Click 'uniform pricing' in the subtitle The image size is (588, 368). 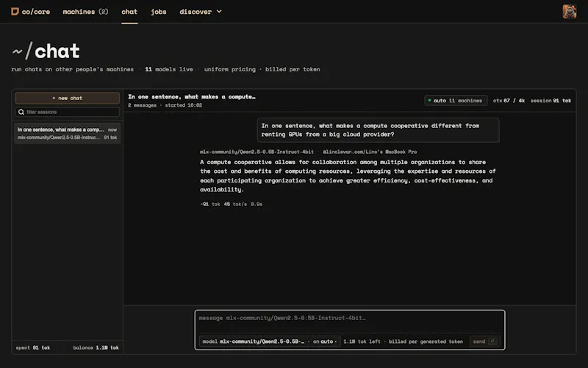pos(229,69)
